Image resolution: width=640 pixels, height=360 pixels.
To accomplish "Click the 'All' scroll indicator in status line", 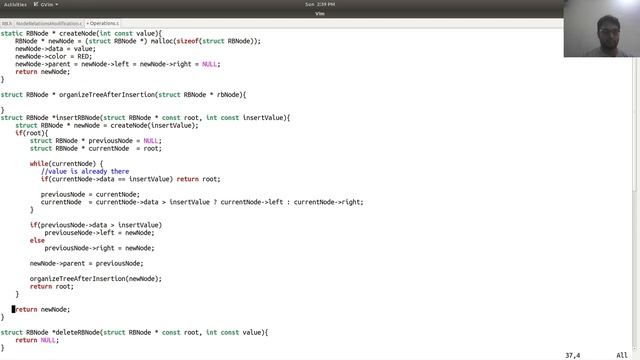I will click(x=622, y=356).
